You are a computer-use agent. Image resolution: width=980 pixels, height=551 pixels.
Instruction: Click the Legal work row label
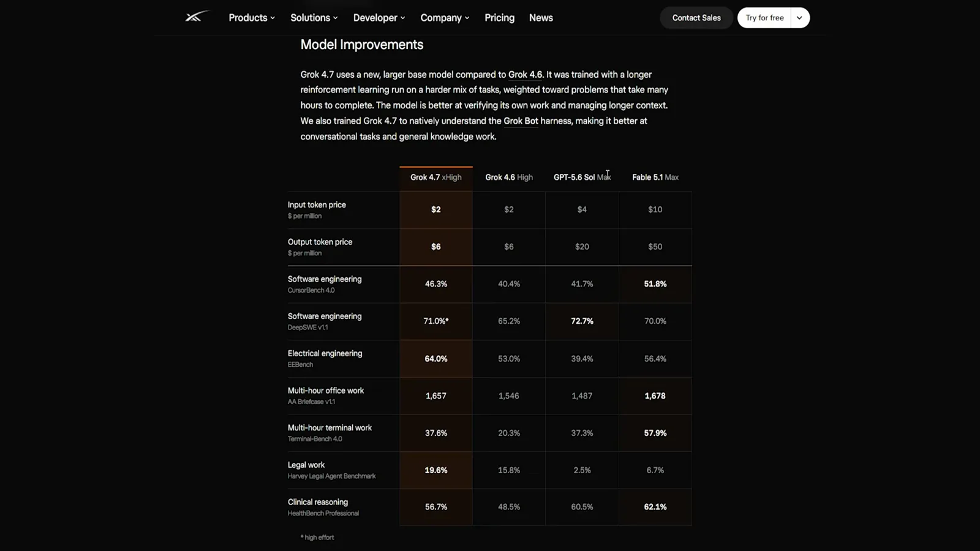coord(306,465)
